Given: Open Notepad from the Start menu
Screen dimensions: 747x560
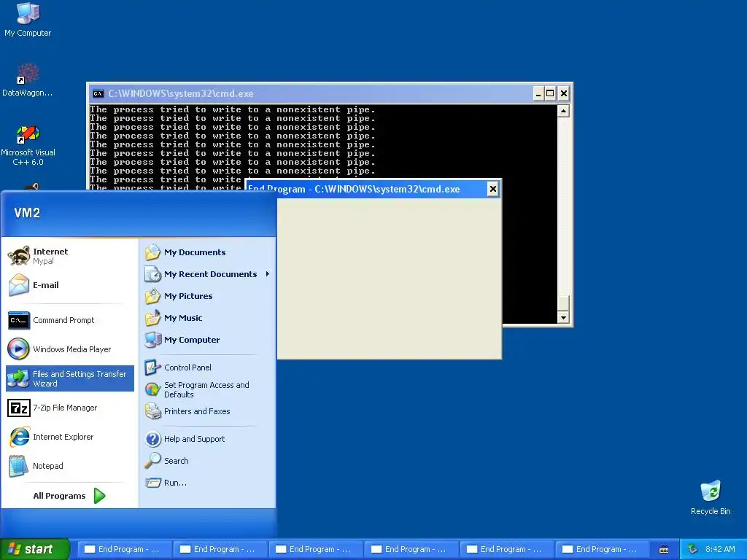Looking at the screenshot, I should (x=69, y=466).
